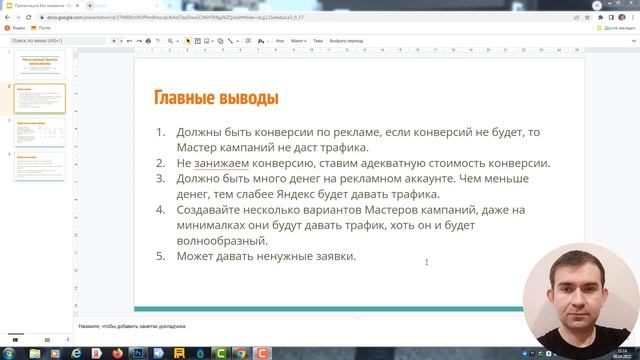Close the Презентация browser tab
640x360 pixels.
77,6
